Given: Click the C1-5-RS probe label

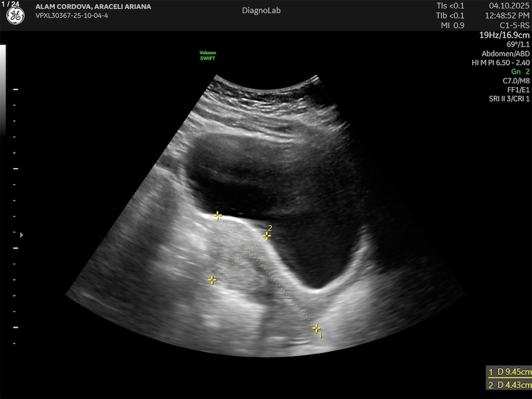Looking at the screenshot, I should (x=514, y=25).
